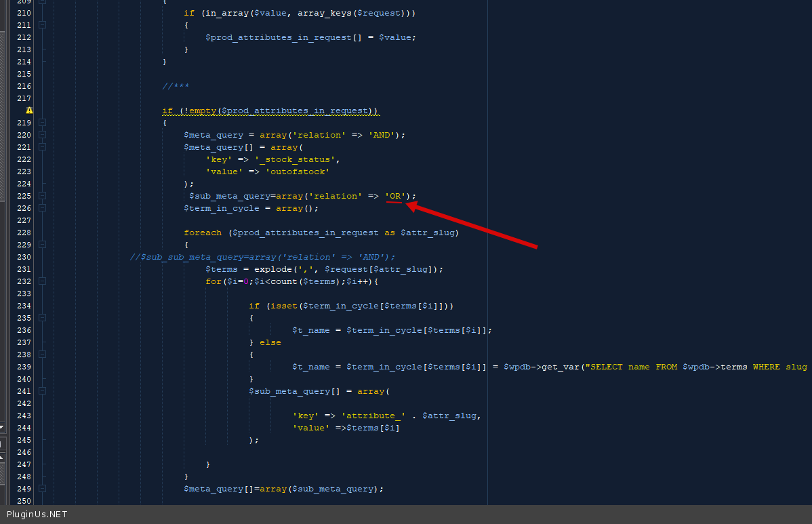Click the PluginUs.NET label in the bottom bar
The width and height of the screenshot is (812, 524).
[x=37, y=515]
